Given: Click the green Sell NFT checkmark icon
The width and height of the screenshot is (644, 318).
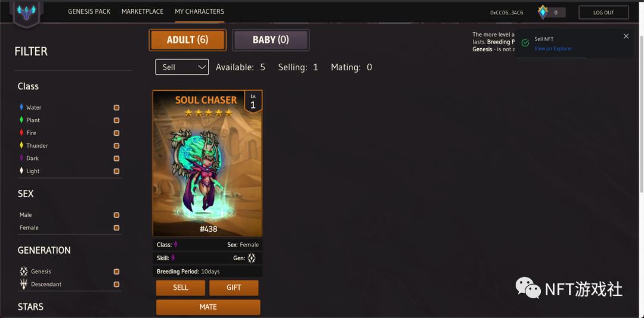Looking at the screenshot, I should (525, 43).
